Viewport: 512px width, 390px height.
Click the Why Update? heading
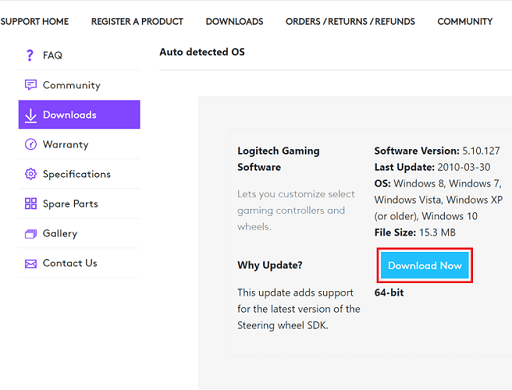coord(270,265)
